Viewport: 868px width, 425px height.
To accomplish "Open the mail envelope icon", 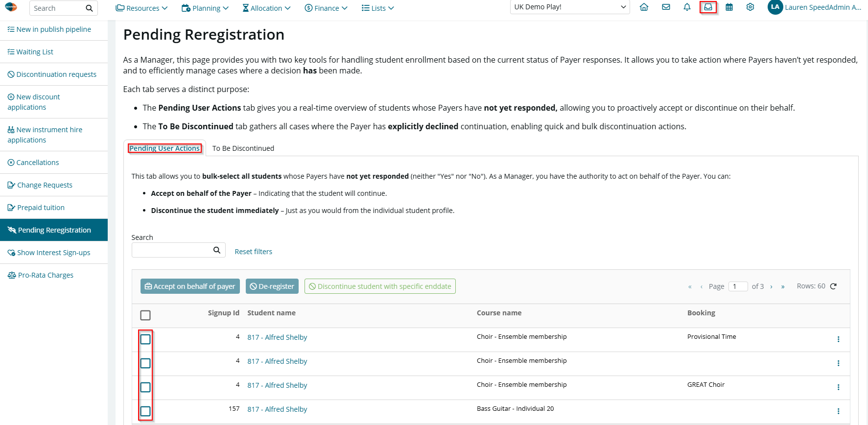I will [x=666, y=7].
